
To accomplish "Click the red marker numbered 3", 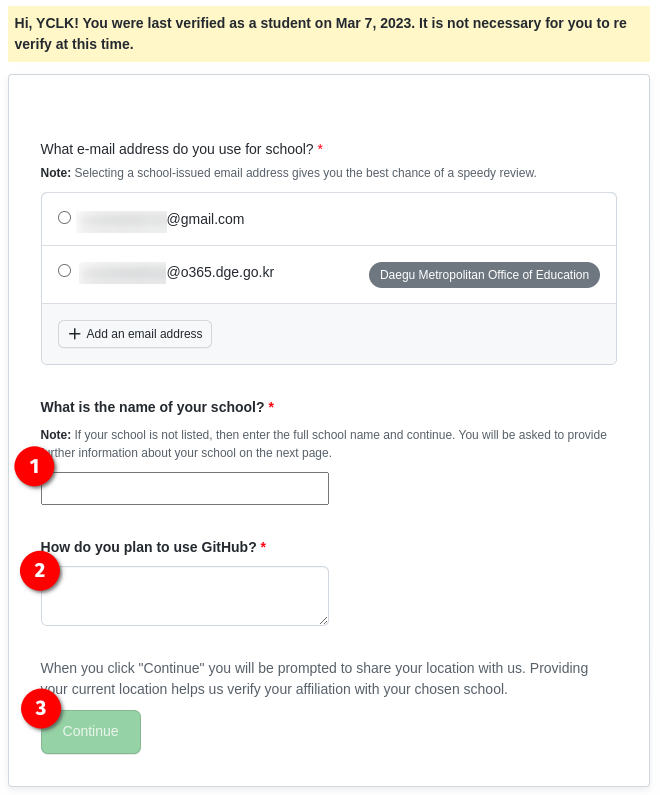I will (x=41, y=708).
